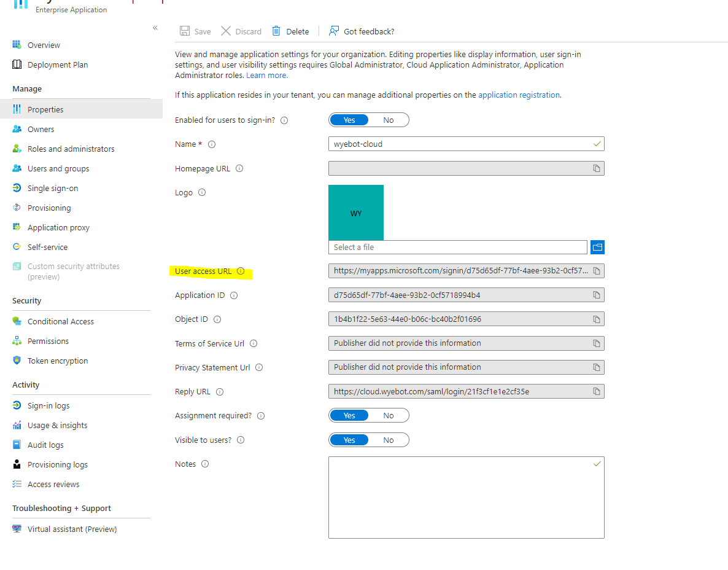Set Visible to users to Yes

[349, 440]
